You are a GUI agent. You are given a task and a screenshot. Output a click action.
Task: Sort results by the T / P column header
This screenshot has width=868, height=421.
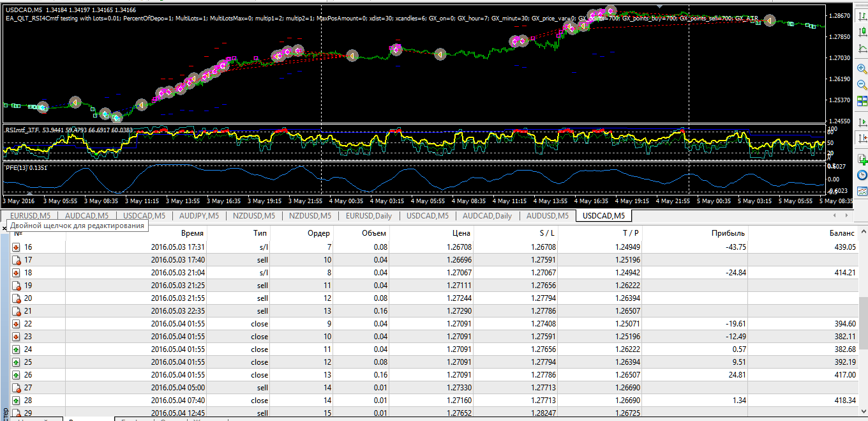(x=631, y=233)
